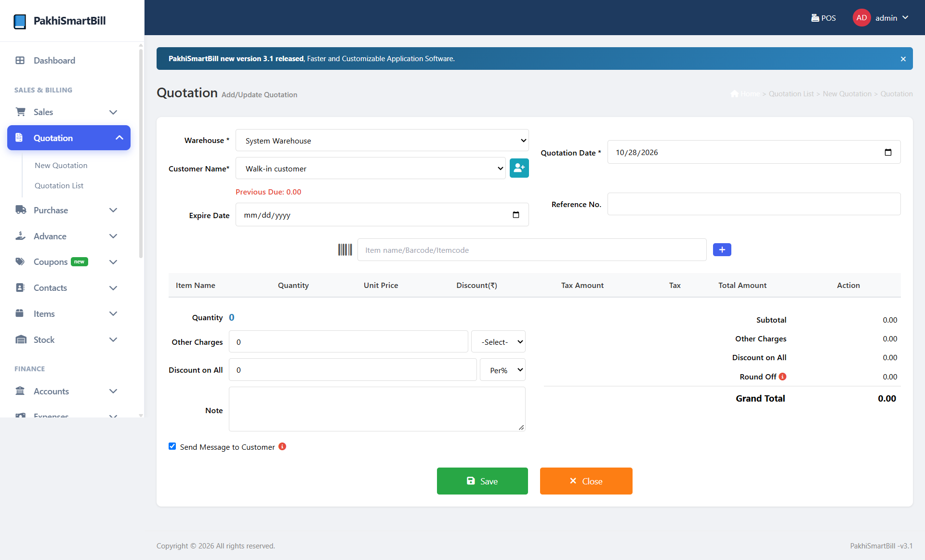Screen dimensions: 925x560
Task: Open the Warehouse dropdown
Action: tap(382, 141)
